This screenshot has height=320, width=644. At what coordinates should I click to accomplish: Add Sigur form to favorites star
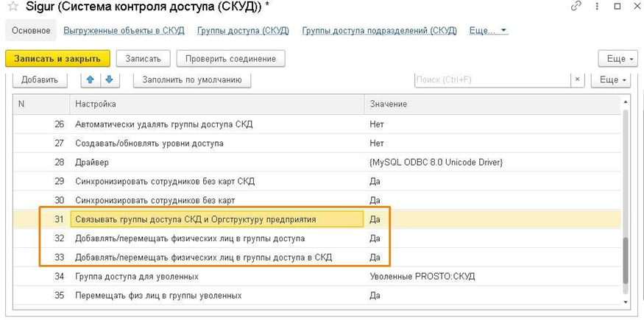[13, 7]
